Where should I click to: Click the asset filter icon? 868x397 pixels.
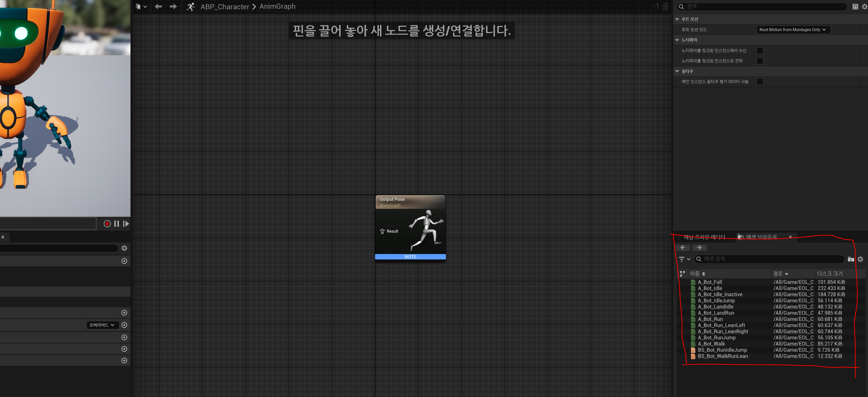[682, 259]
